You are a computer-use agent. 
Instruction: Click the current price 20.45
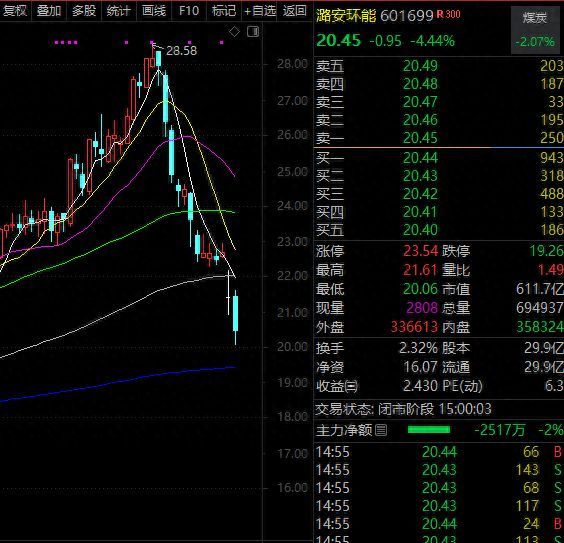[x=338, y=40]
